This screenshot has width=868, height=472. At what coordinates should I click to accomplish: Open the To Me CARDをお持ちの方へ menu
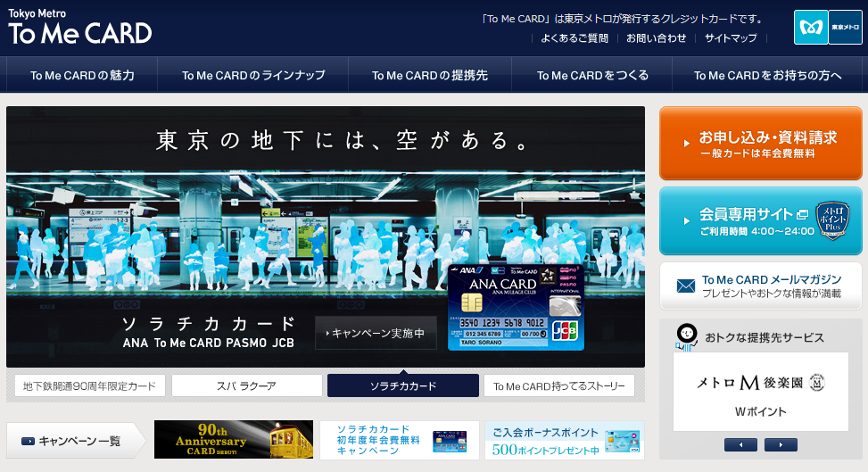click(x=767, y=75)
